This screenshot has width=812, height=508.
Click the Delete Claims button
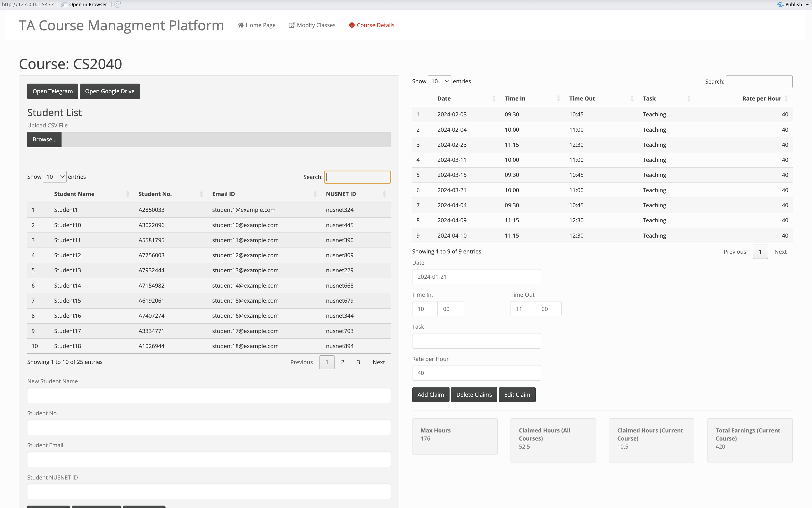coord(474,395)
